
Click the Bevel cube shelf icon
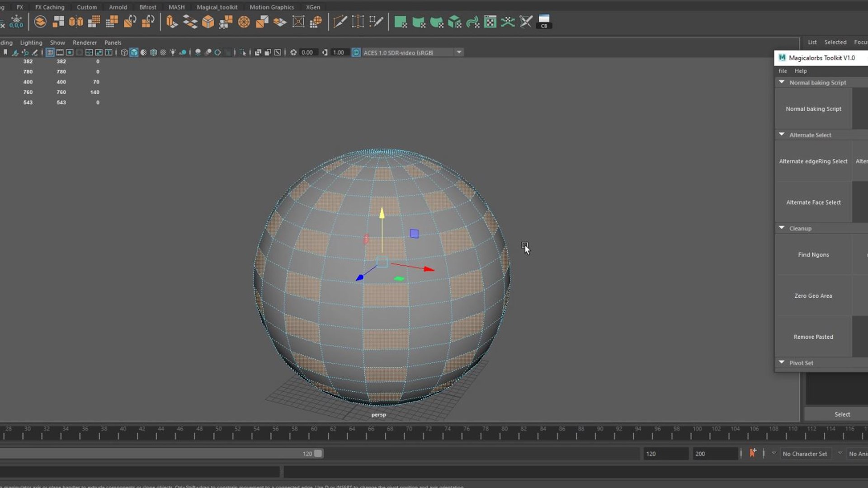point(208,21)
